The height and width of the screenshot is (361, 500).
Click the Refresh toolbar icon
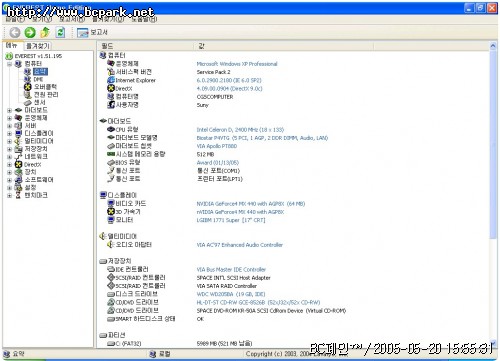click(61, 32)
